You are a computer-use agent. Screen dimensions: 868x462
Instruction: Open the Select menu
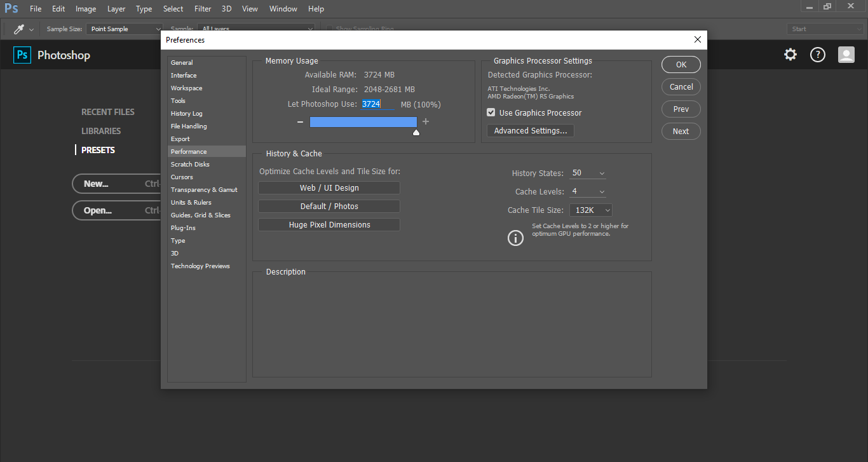point(173,9)
